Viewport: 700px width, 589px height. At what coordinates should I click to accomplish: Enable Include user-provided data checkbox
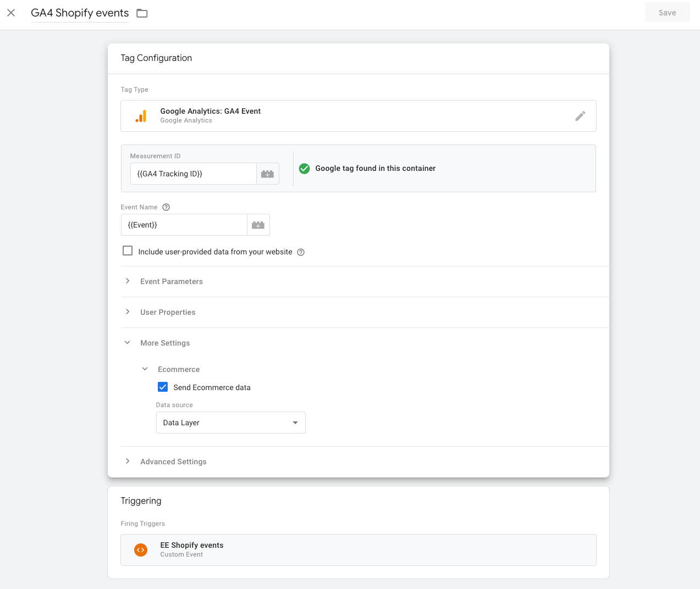coord(128,251)
